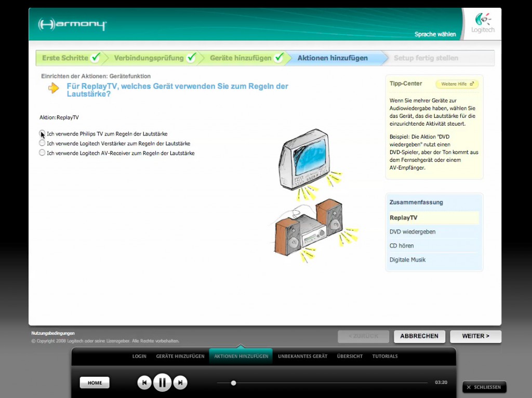Screen dimensions: 532x398
Task: Click the Logitech logo
Action: 483,23
